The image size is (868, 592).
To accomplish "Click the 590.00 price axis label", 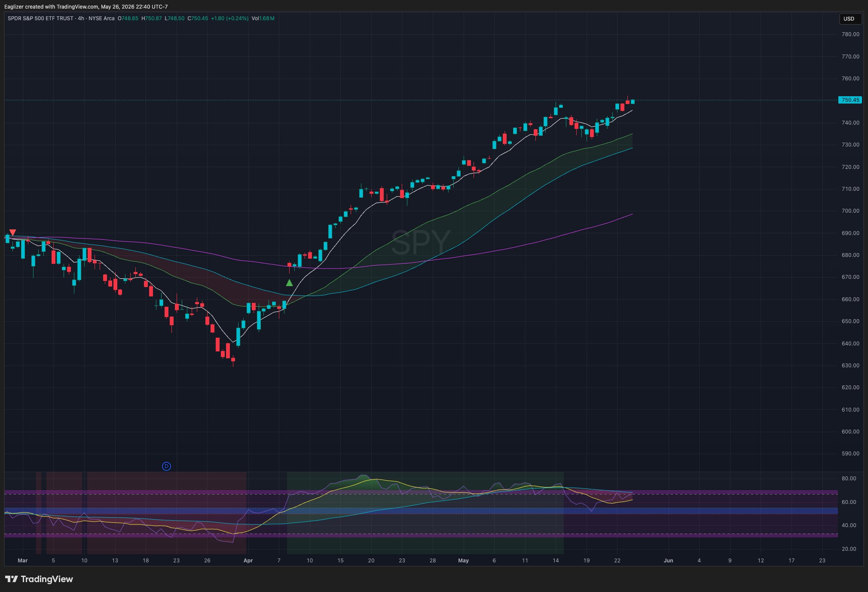I will point(850,454).
